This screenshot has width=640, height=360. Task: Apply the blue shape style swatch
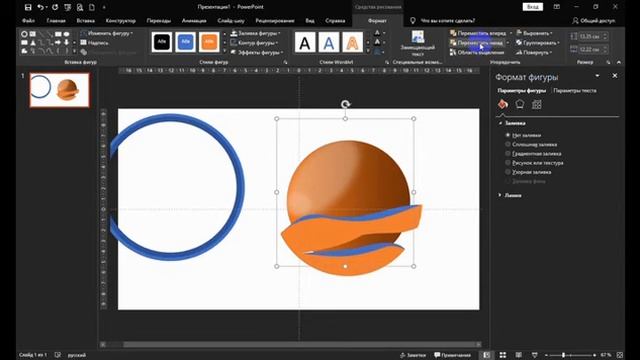click(185, 42)
